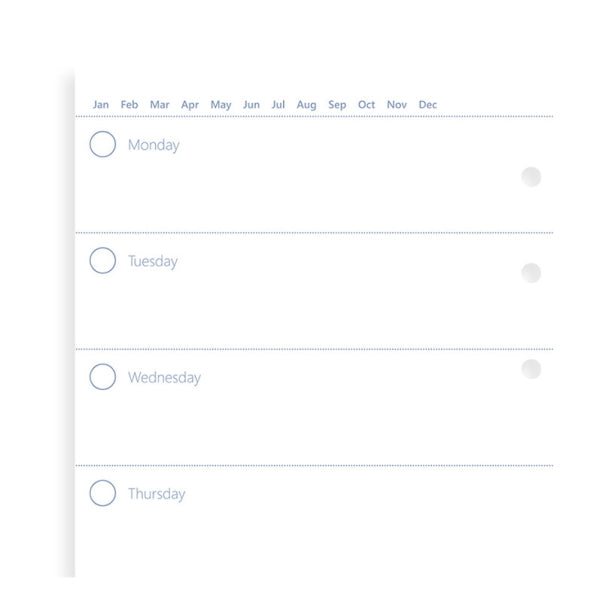Pick the Apr month label
The image size is (600, 600).
(x=190, y=105)
